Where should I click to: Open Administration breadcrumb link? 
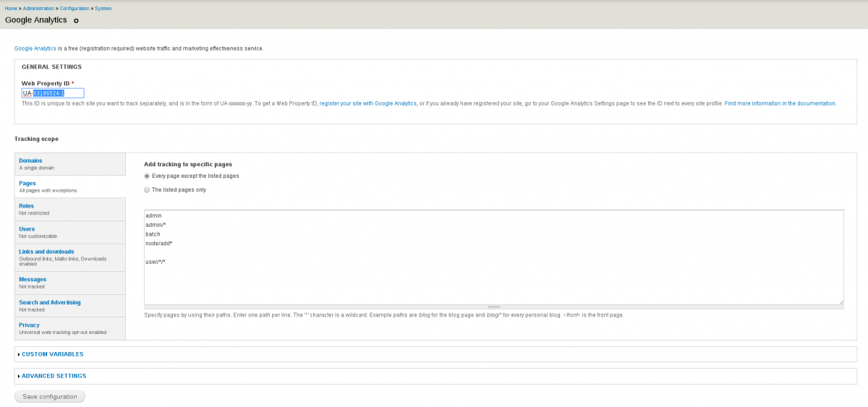point(38,8)
